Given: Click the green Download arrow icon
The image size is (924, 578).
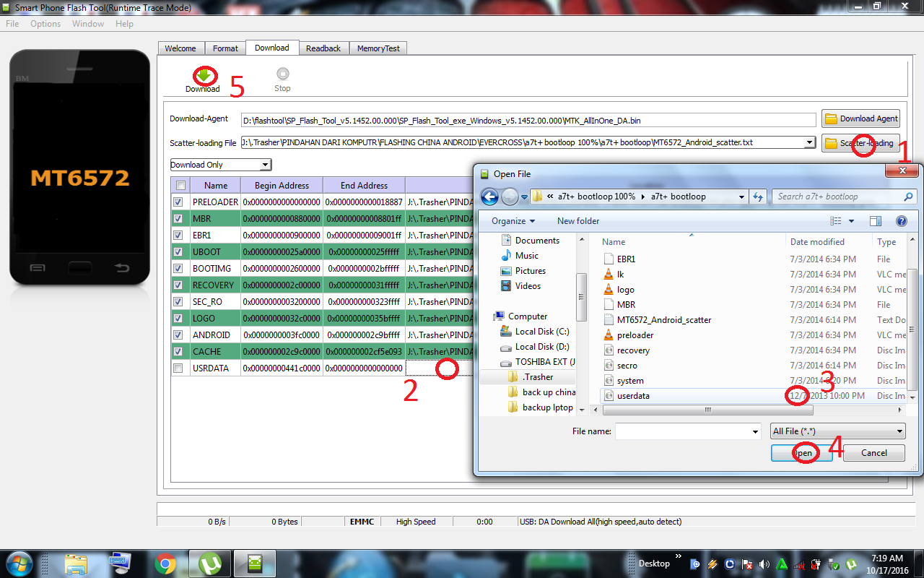Looking at the screenshot, I should (x=204, y=74).
